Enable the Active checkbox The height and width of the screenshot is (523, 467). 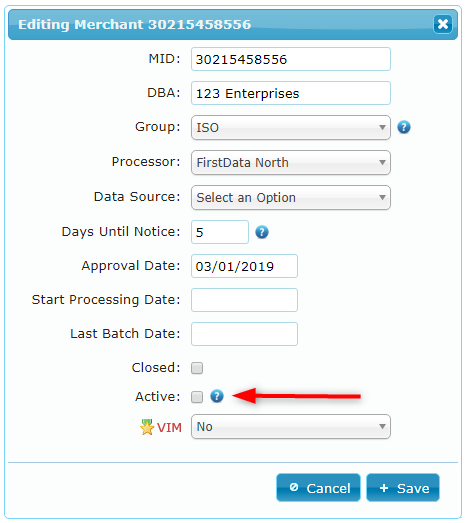[197, 397]
